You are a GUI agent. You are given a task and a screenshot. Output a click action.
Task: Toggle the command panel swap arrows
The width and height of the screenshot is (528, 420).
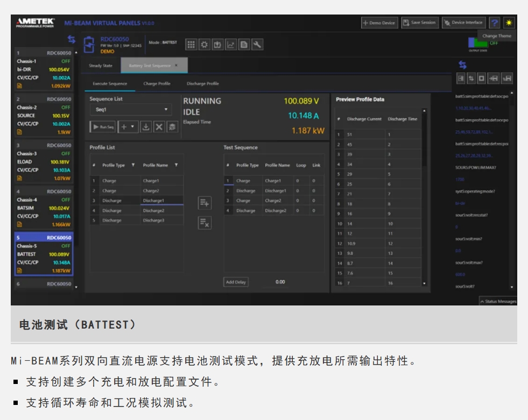pyautogui.click(x=462, y=65)
